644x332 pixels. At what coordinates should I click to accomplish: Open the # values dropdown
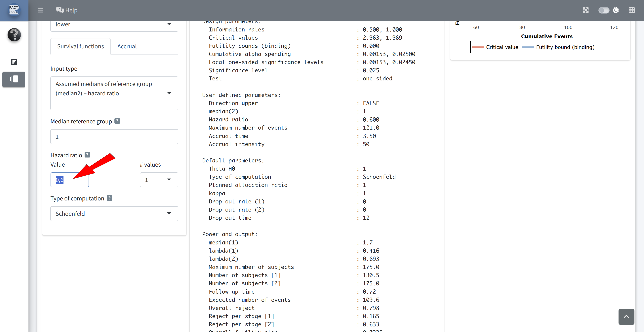159,180
